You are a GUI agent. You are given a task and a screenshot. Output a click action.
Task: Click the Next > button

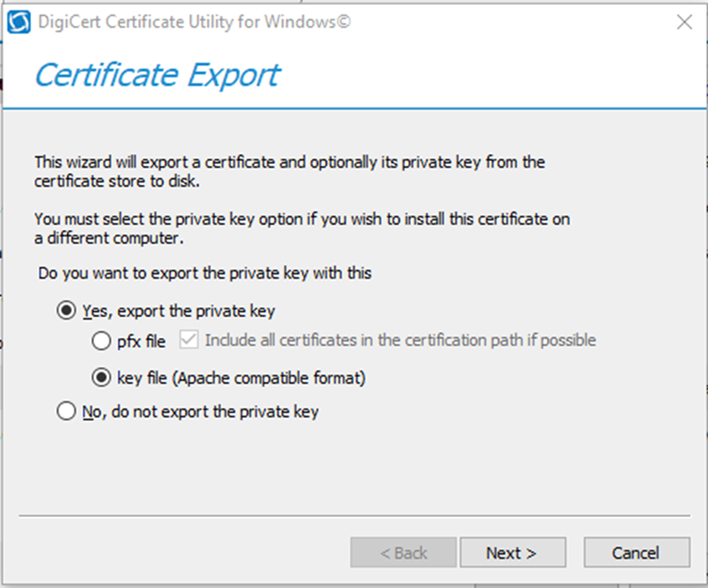tap(513, 552)
